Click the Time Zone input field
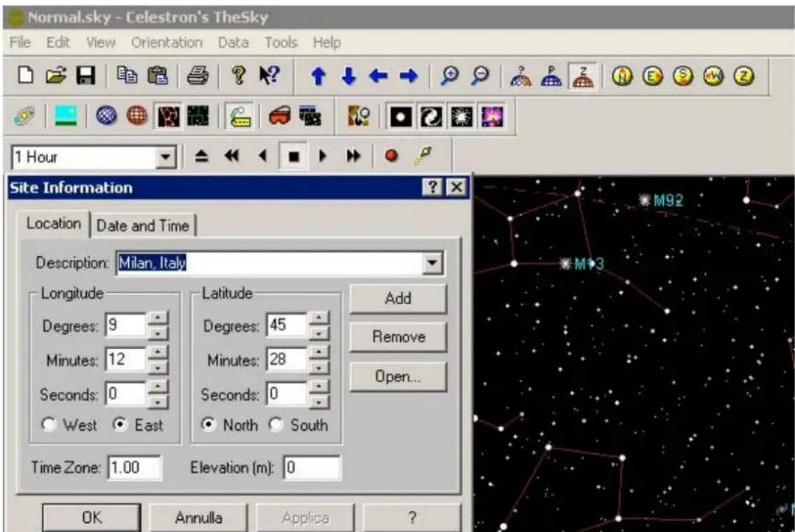This screenshot has width=795, height=532. (x=135, y=467)
